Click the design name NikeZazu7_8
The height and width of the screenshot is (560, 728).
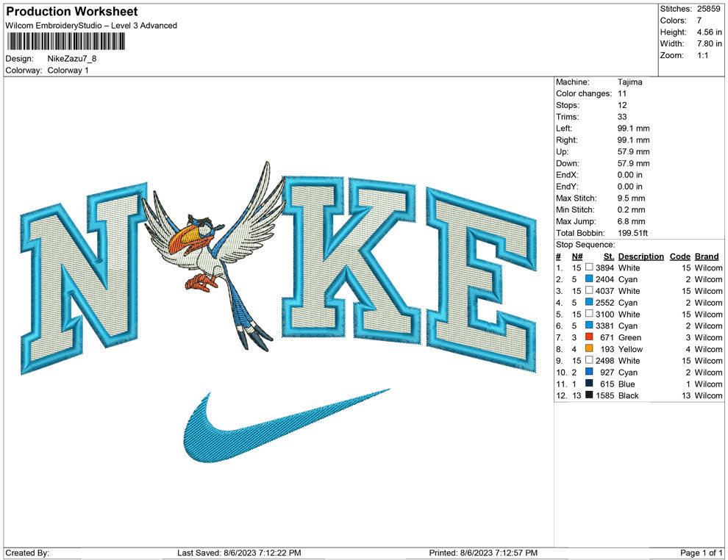pyautogui.click(x=72, y=59)
